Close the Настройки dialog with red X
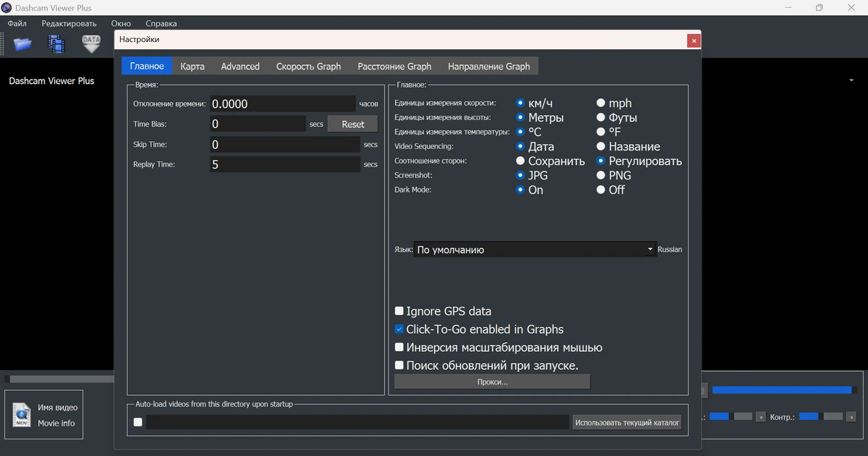Viewport: 868px width, 456px height. click(694, 41)
